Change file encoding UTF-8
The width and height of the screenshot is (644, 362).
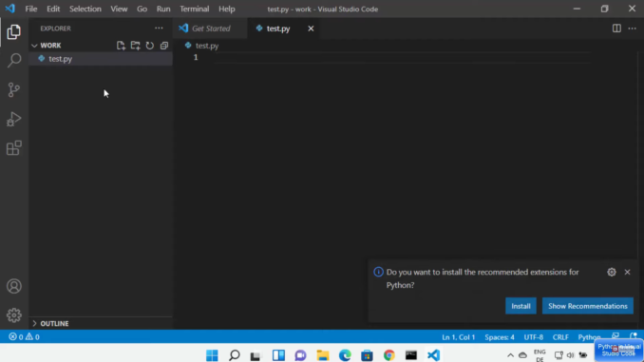(x=534, y=337)
